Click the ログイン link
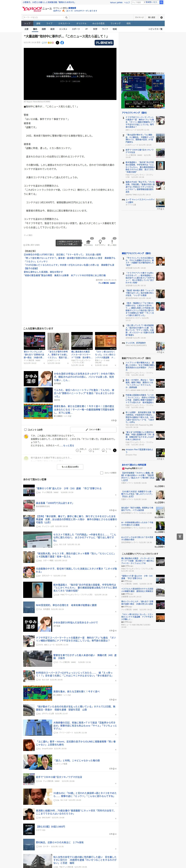The image size is (186, 868). pyautogui.click(x=57, y=11)
